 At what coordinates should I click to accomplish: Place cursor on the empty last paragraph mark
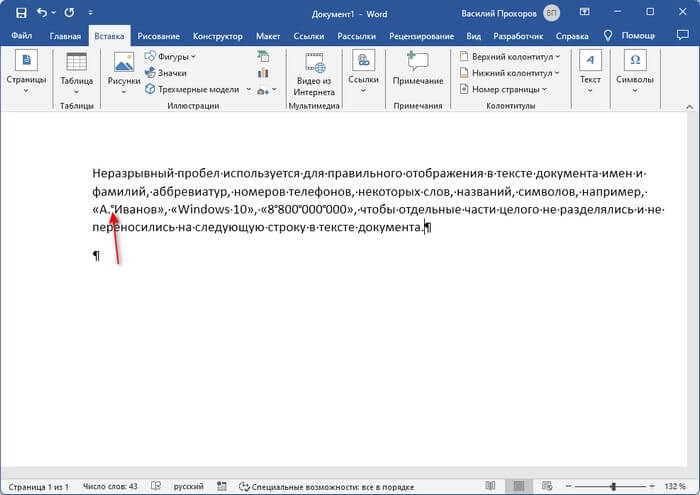click(x=96, y=256)
